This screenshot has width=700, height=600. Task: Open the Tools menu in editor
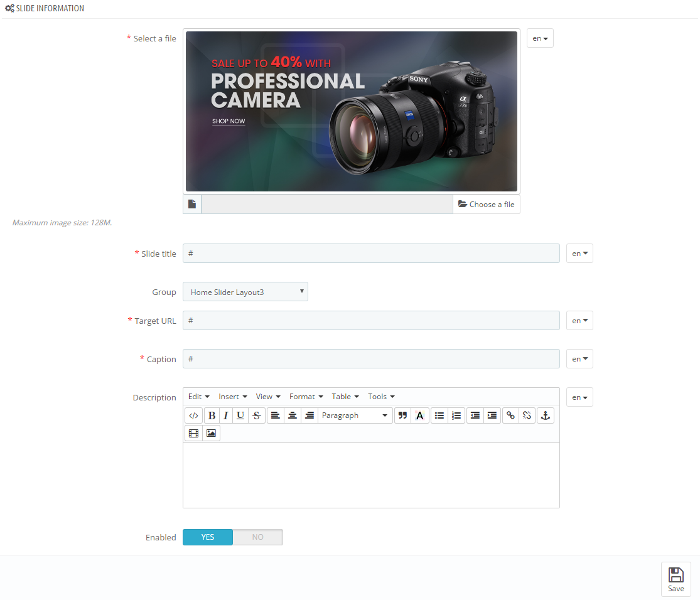pyautogui.click(x=381, y=397)
